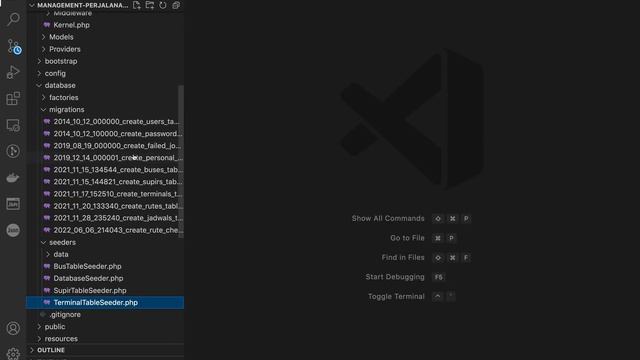Viewport: 640px width, 360px height.
Task: Collapse the seeders folder
Action: point(105,242)
